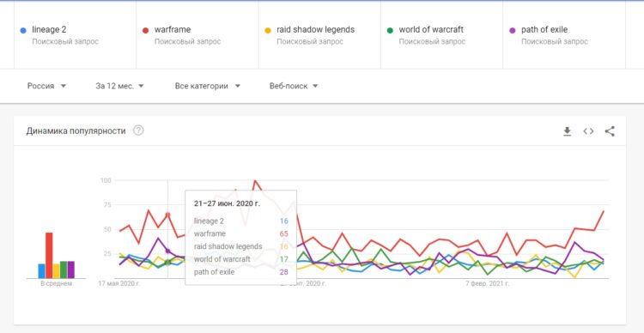644x333 pixels.
Task: Select the blue dot beside lineage 2
Action: coord(23,30)
